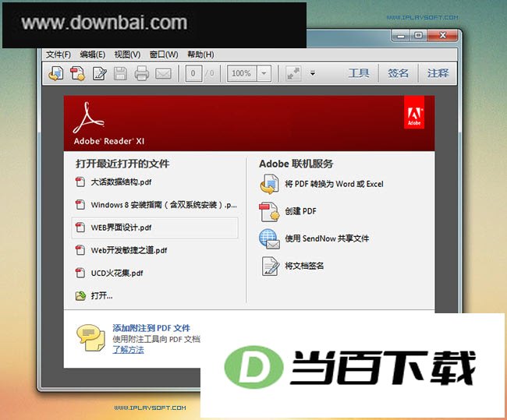
Task: Open recent file UCD火花集.pdf
Action: pos(117,273)
